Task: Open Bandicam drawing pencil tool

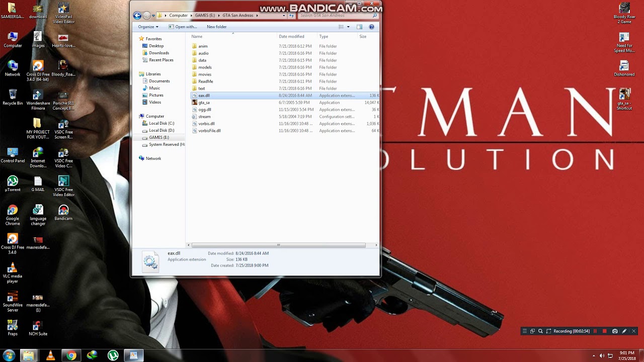Action: pyautogui.click(x=624, y=331)
